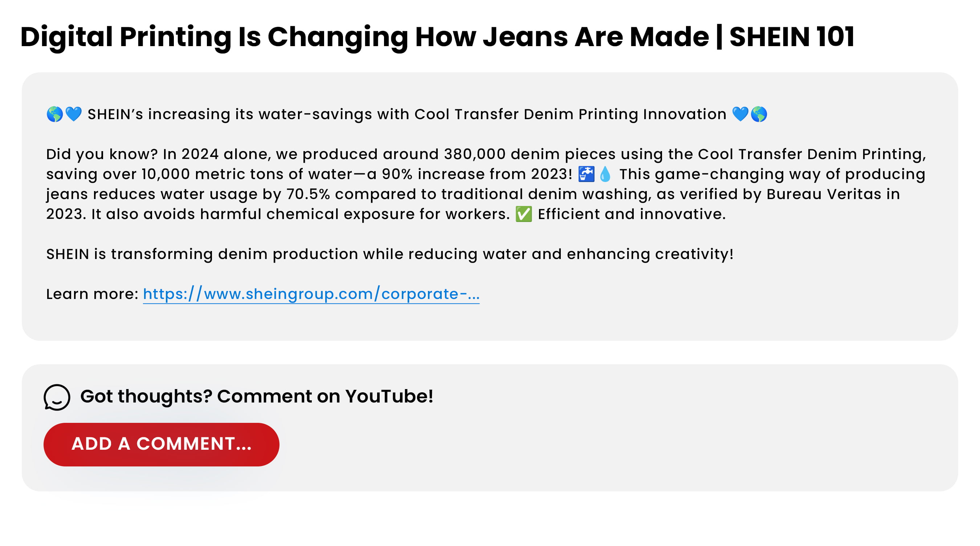Viewport: 980px width, 546px height.
Task: Click the smiling comment bubble icon
Action: click(57, 397)
